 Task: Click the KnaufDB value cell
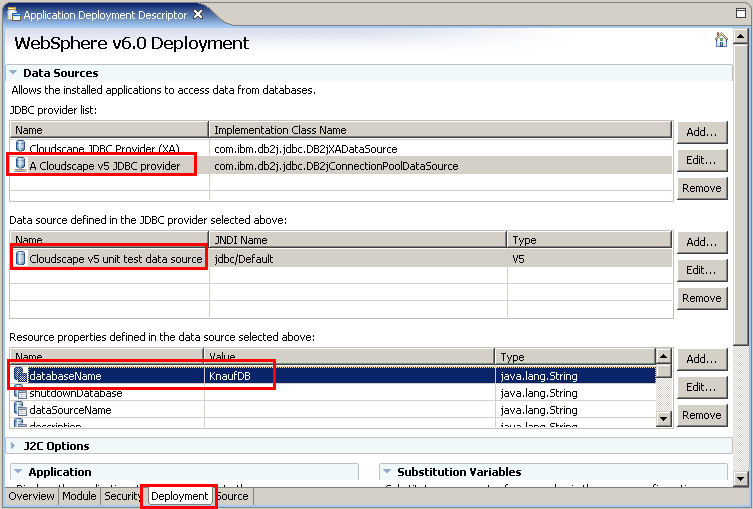tap(350, 376)
